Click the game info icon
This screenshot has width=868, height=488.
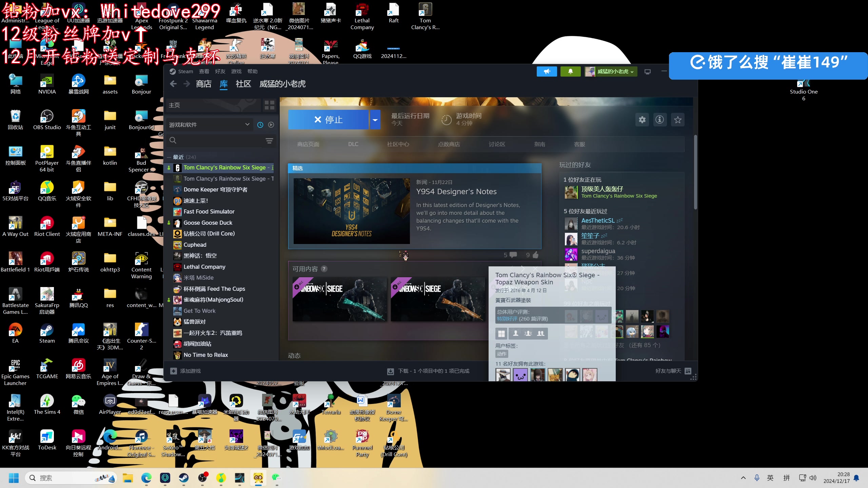(x=659, y=120)
